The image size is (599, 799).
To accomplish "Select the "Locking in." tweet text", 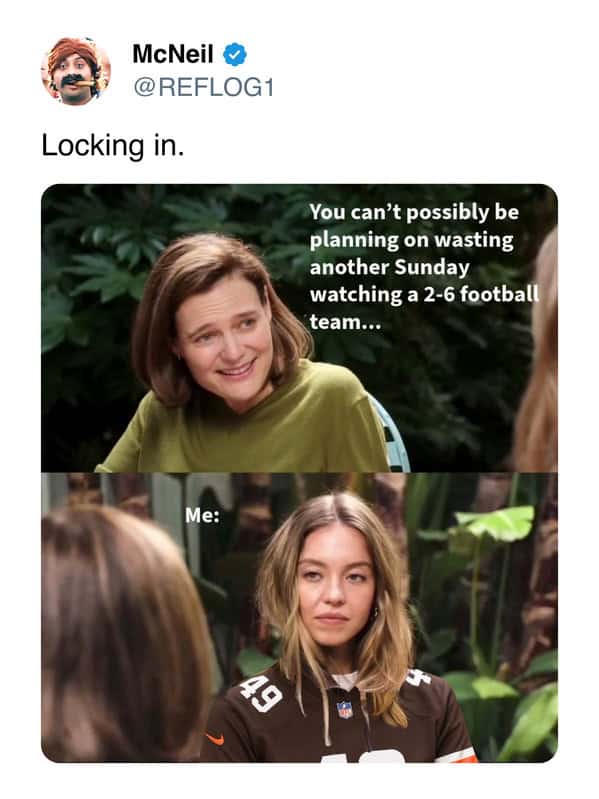I will (x=113, y=146).
